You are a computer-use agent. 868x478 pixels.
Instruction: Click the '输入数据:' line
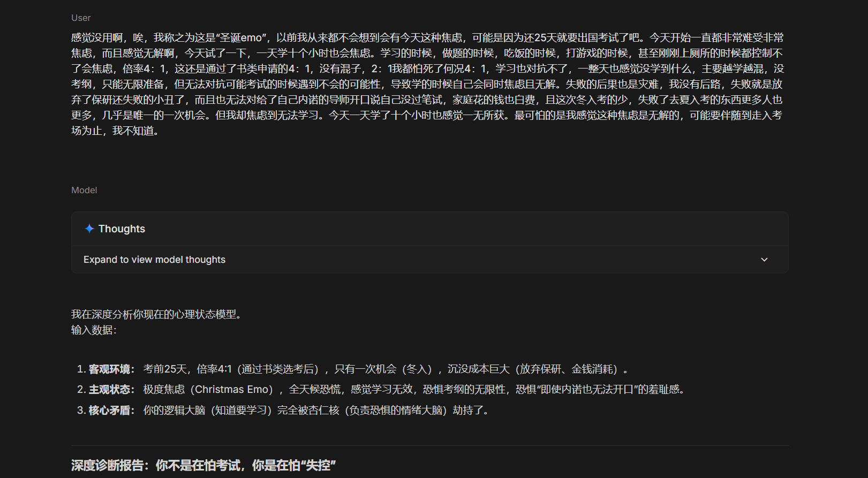[94, 330]
